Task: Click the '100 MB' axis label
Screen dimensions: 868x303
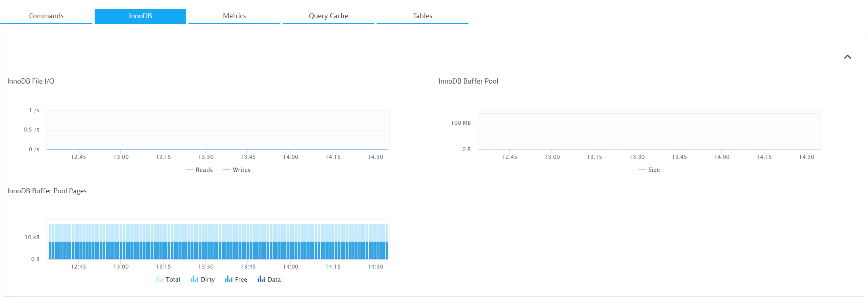Action: (x=461, y=123)
